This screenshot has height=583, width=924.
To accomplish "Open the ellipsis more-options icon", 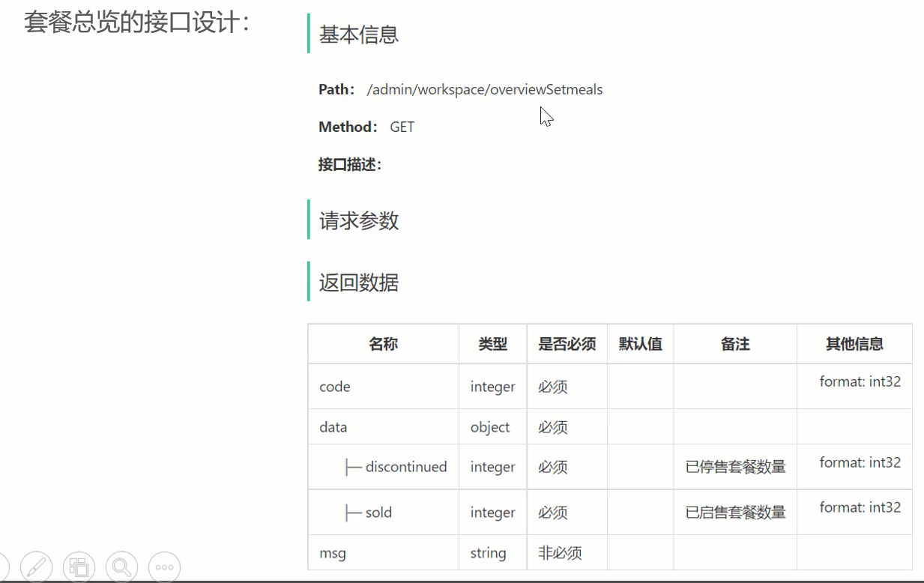I will 164,567.
